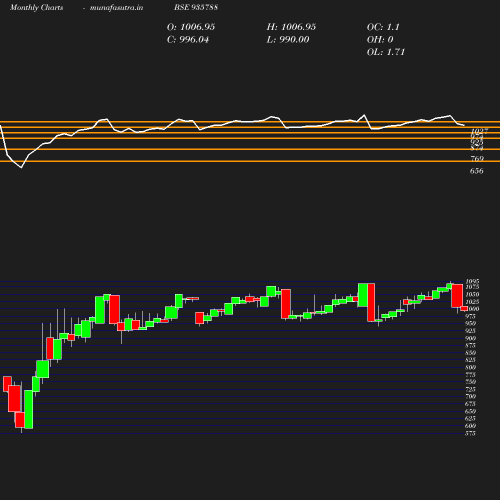The image size is (500, 500).
Task: Select the high value 'H: 1006.95'
Action: (291, 27)
